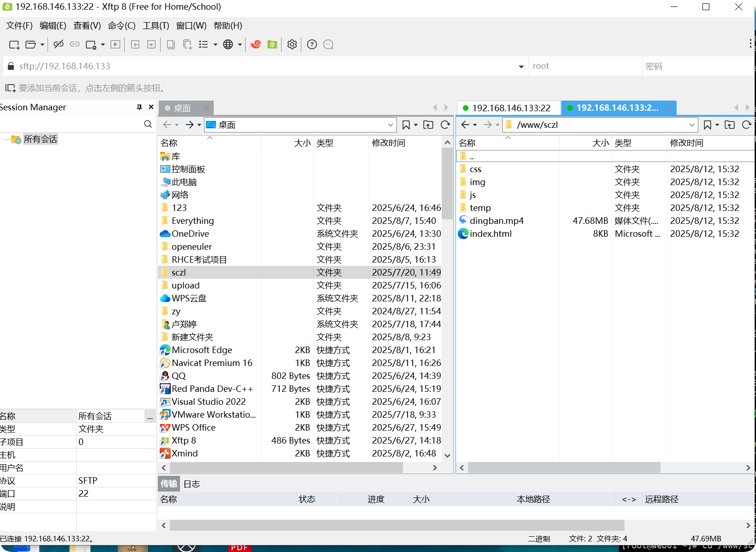This screenshot has height=552, width=756.
Task: Select the sczl folder in local pane
Action: [300, 272]
